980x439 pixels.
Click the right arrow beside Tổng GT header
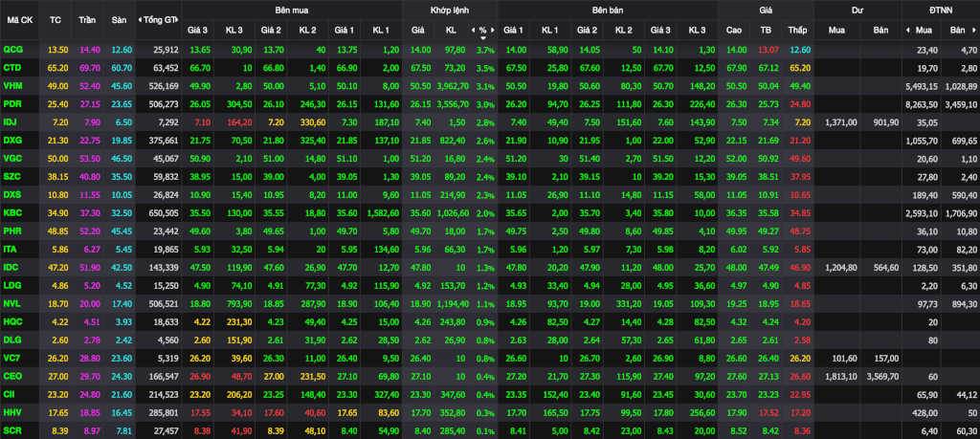(x=179, y=20)
